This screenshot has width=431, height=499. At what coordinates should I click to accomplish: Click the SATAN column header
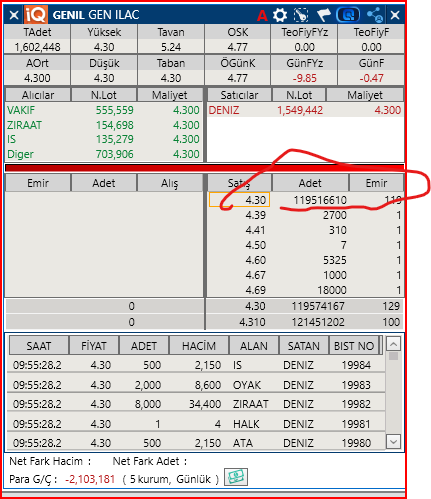click(304, 346)
